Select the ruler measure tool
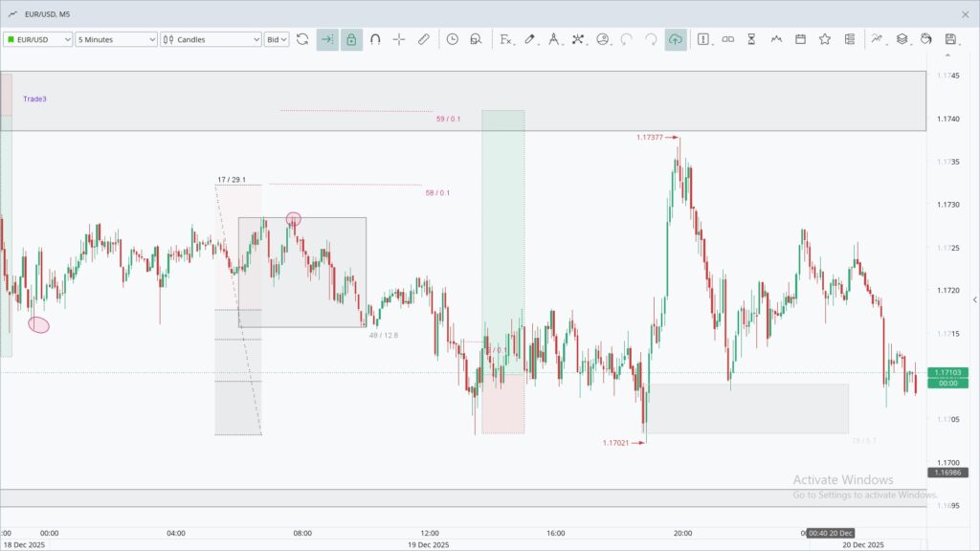This screenshot has height=551, width=980. (x=423, y=39)
